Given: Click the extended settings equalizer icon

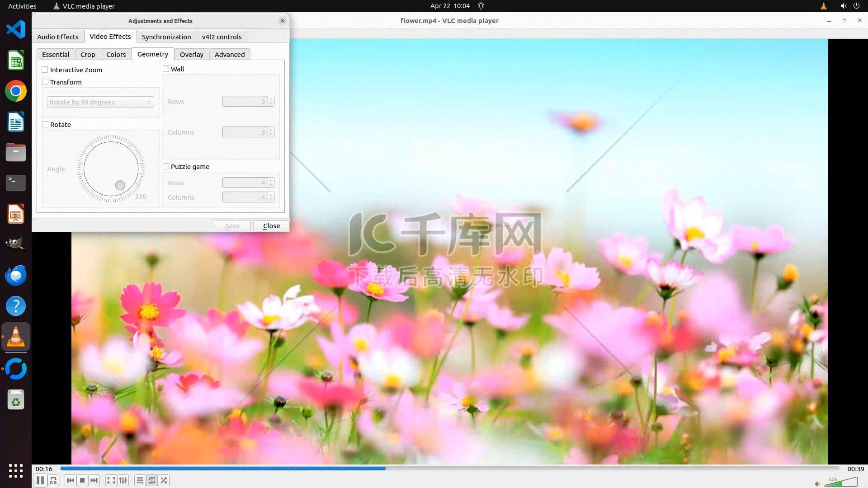Looking at the screenshot, I should coord(123,480).
